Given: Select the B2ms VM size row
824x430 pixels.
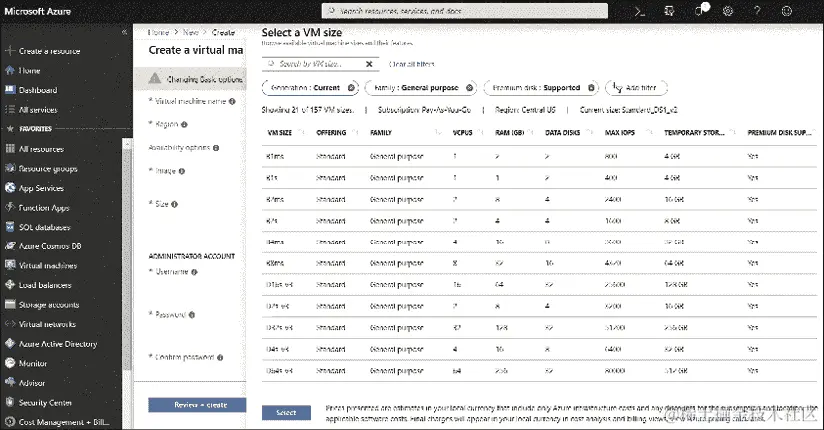Looking at the screenshot, I should pyautogui.click(x=539, y=199).
